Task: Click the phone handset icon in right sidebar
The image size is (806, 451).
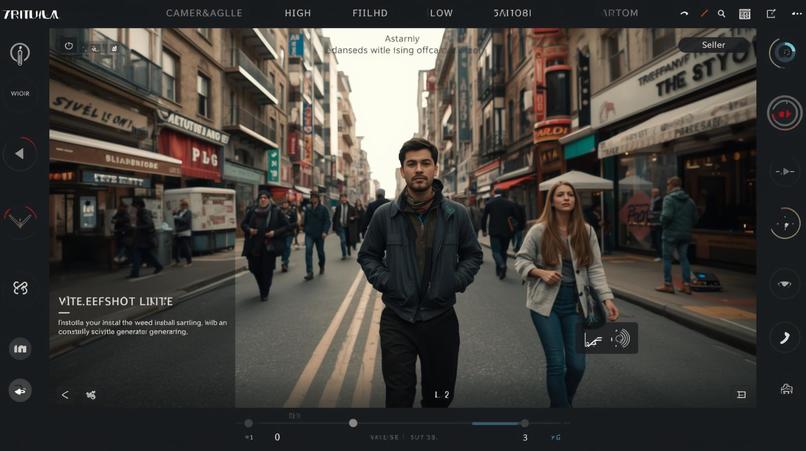Action: 784,338
